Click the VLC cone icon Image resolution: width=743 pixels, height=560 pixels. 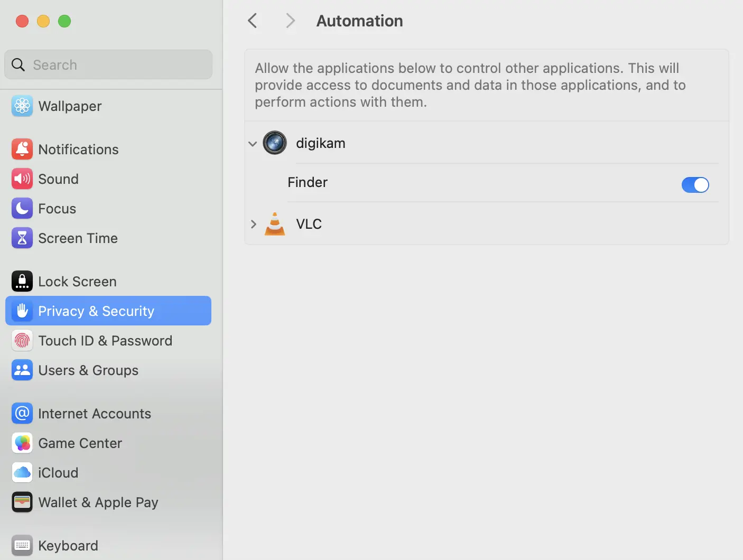[275, 224]
